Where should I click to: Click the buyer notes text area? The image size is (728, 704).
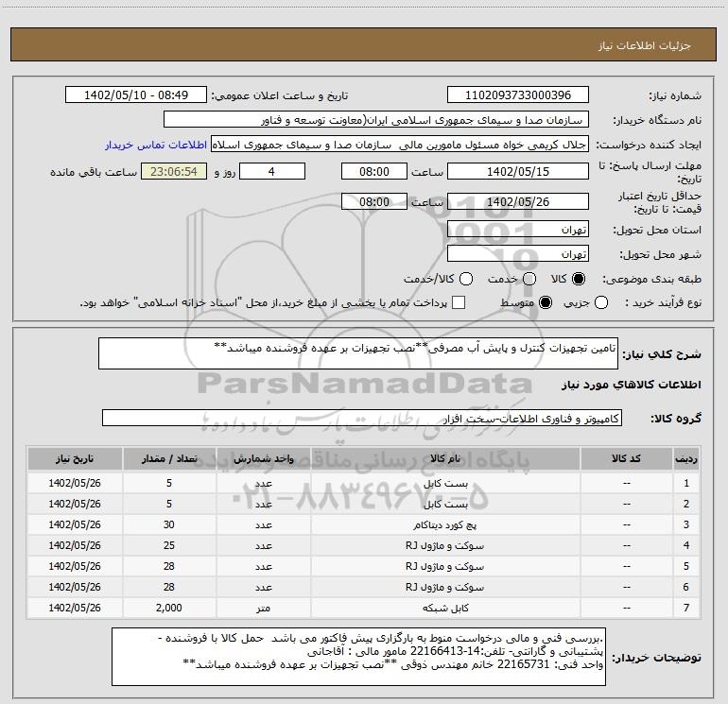[358, 657]
